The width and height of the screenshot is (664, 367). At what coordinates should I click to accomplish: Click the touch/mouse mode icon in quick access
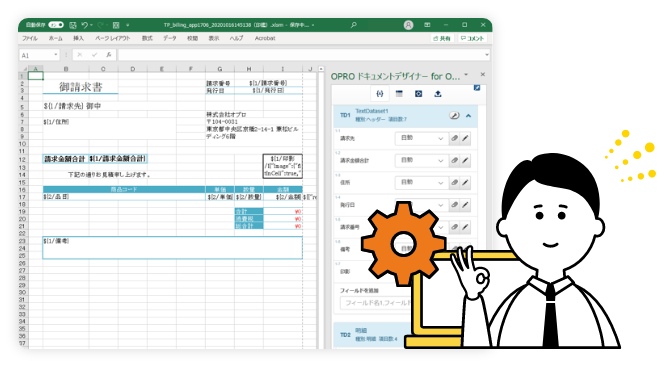point(116,25)
